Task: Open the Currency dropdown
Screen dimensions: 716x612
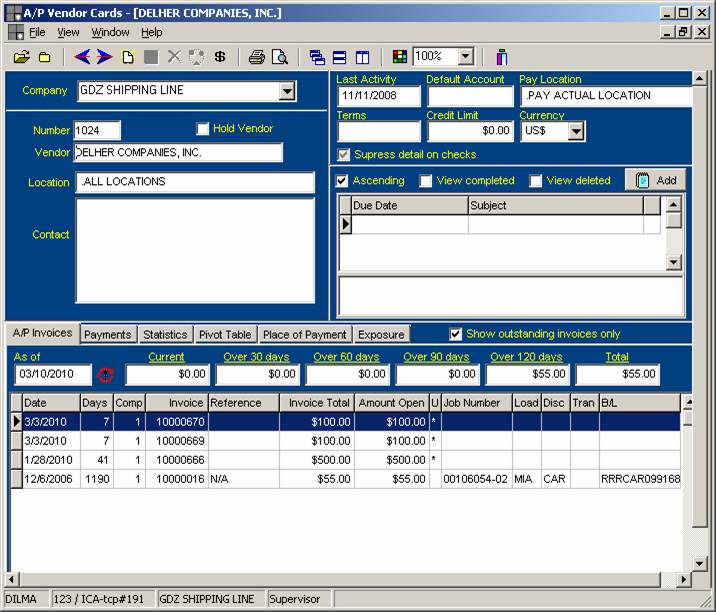Action: (576, 131)
